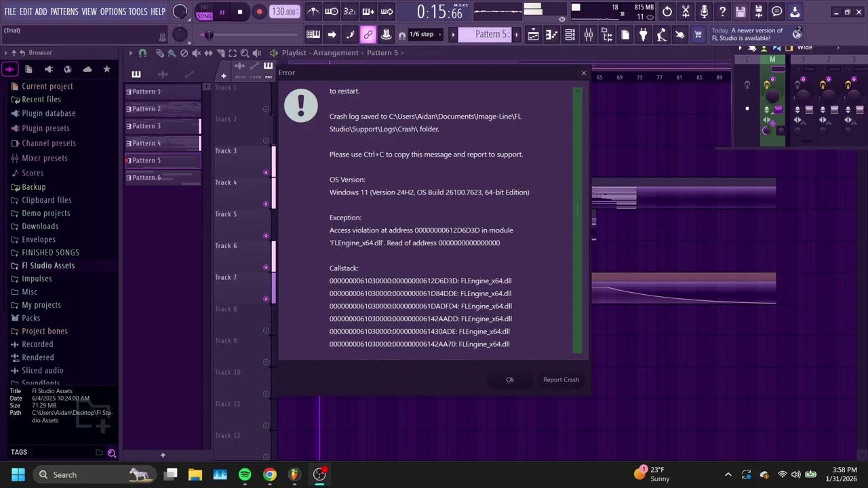This screenshot has height=488, width=868.
Task: Select the playlist zoom magnifier tool
Action: click(x=244, y=53)
